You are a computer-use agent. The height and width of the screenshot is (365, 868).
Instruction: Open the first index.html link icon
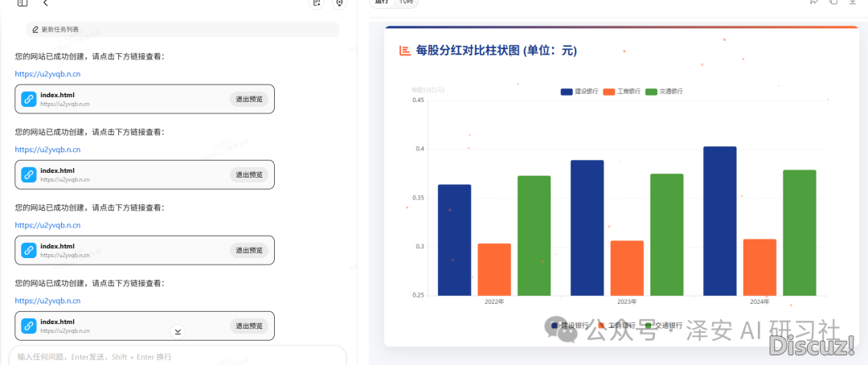28,99
